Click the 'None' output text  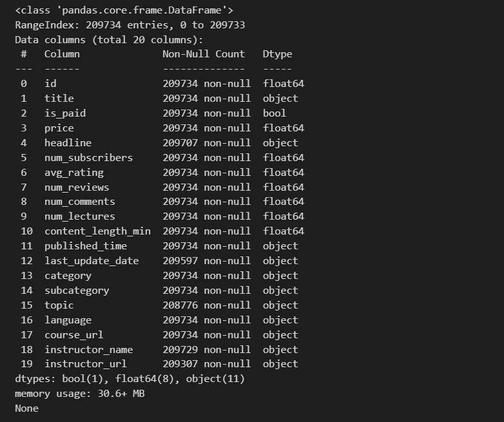coord(26,408)
